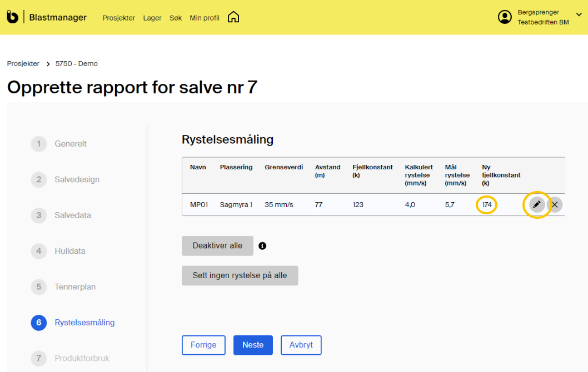The width and height of the screenshot is (588, 372).
Task: Open Min profil in the navigation bar
Action: click(205, 18)
